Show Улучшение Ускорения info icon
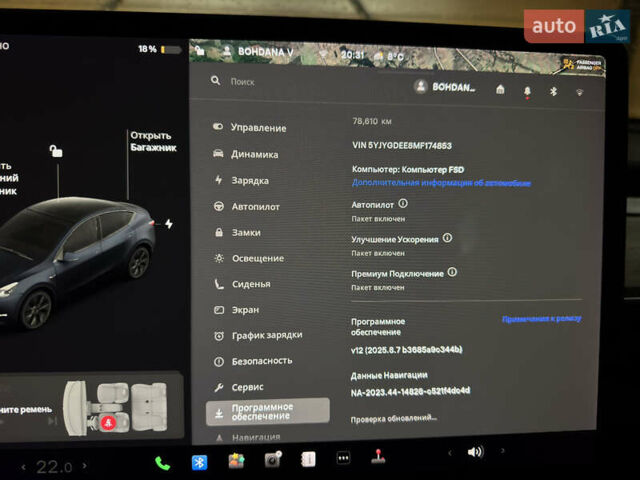 pyautogui.click(x=447, y=238)
